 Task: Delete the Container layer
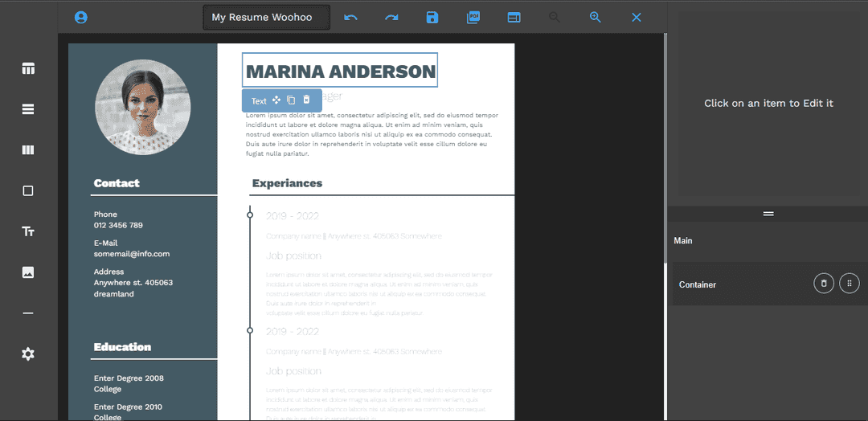tap(824, 284)
